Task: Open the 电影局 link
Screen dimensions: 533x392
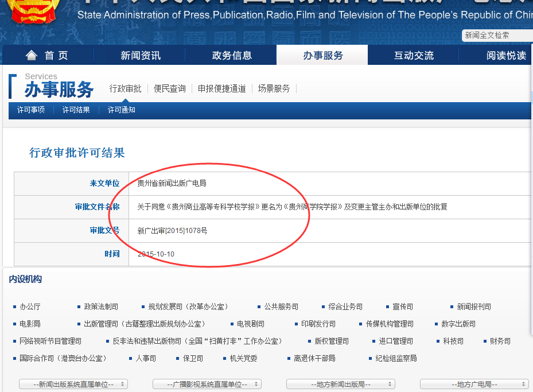Action: 30,324
